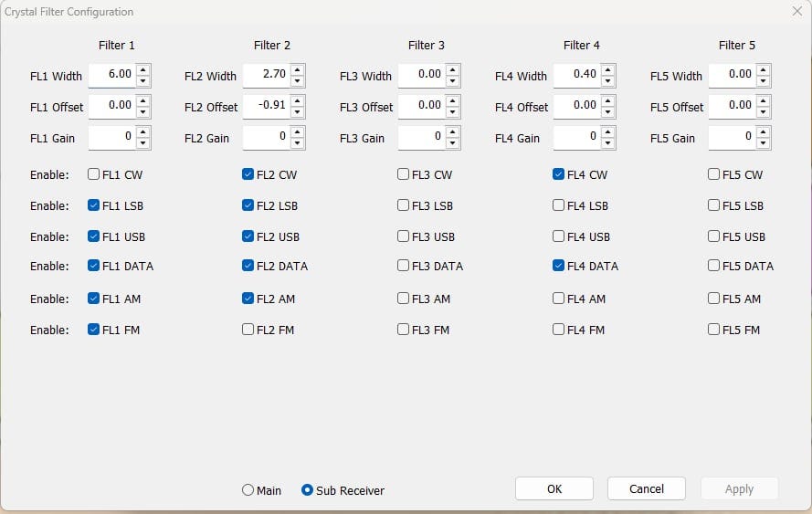Click the FL3 Gain value field
The image size is (812, 514).
(x=422, y=138)
